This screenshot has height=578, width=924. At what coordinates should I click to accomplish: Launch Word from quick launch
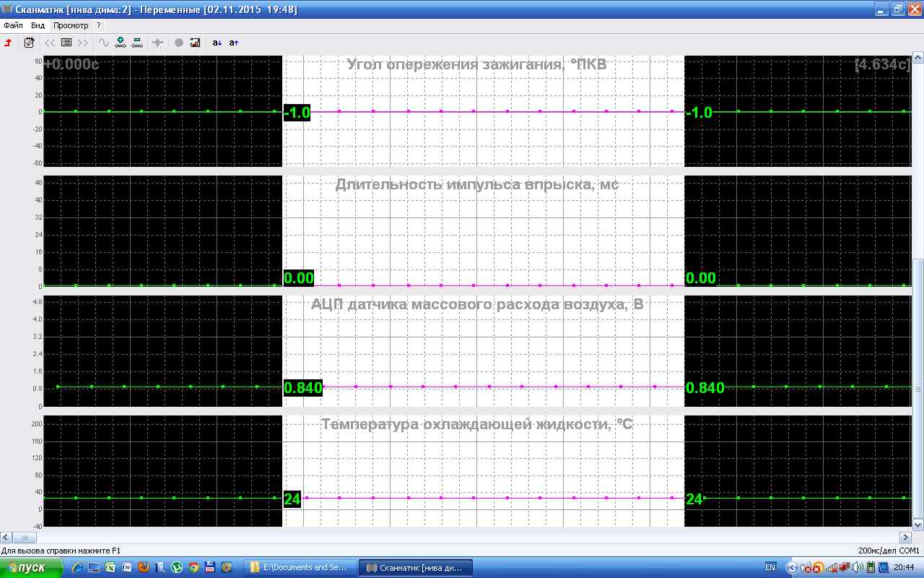(127, 567)
